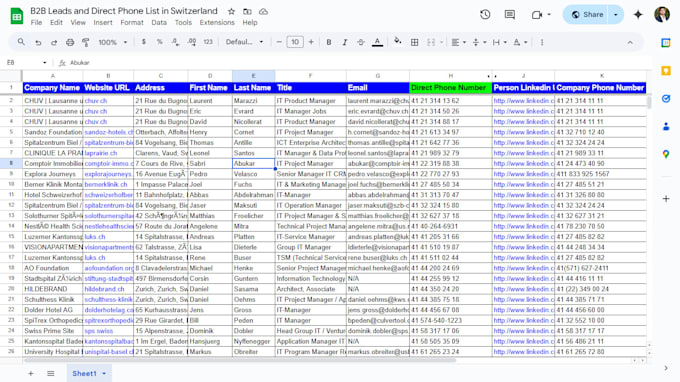Viewport: 680px width, 382px height.
Task: Click the font size 10 field
Action: tap(295, 42)
